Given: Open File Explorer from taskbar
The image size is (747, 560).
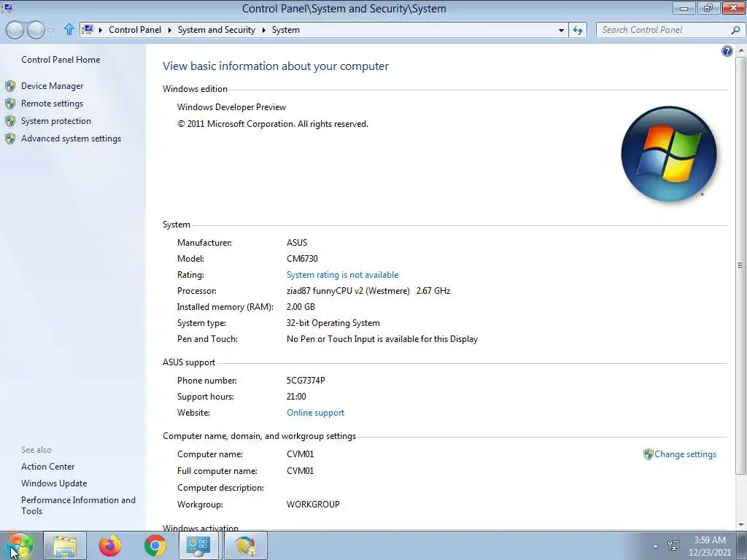Looking at the screenshot, I should pos(65,545).
